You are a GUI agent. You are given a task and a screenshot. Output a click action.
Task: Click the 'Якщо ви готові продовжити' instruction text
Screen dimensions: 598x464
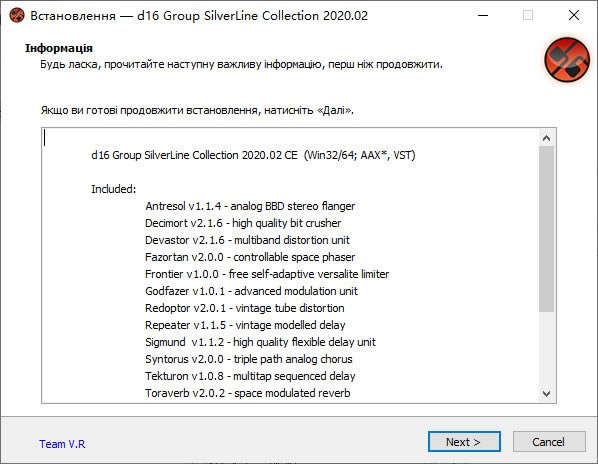[x=197, y=110]
